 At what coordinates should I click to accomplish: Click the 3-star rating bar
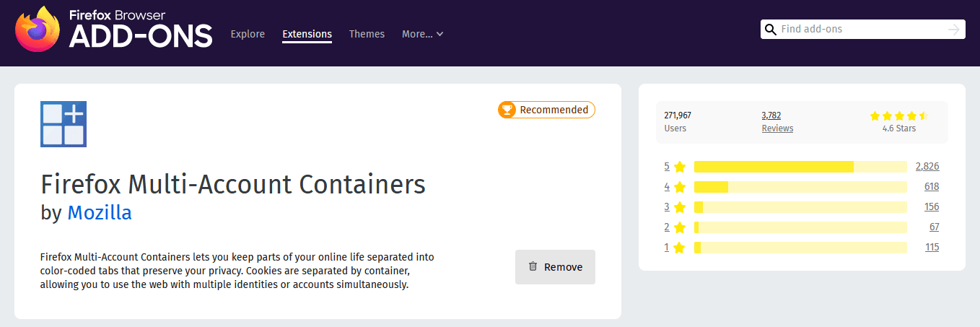(x=800, y=207)
